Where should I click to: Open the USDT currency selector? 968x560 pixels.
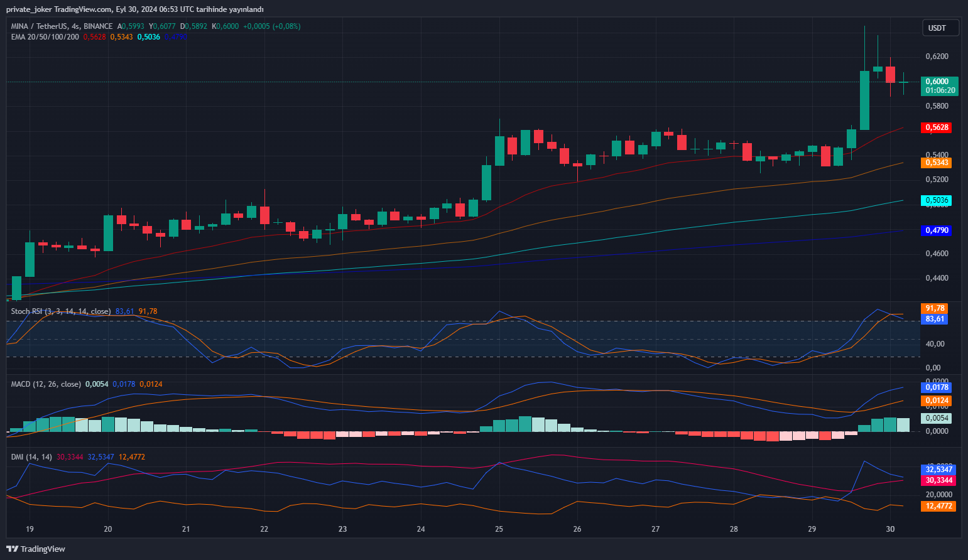(x=937, y=28)
